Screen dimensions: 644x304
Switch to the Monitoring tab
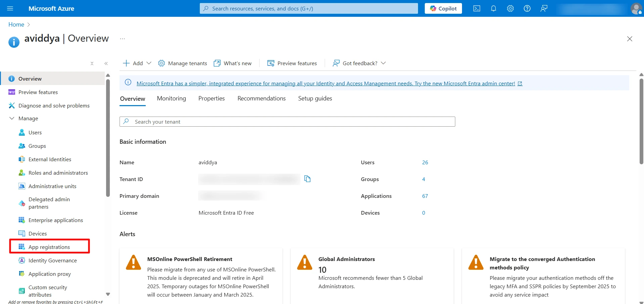click(x=171, y=98)
